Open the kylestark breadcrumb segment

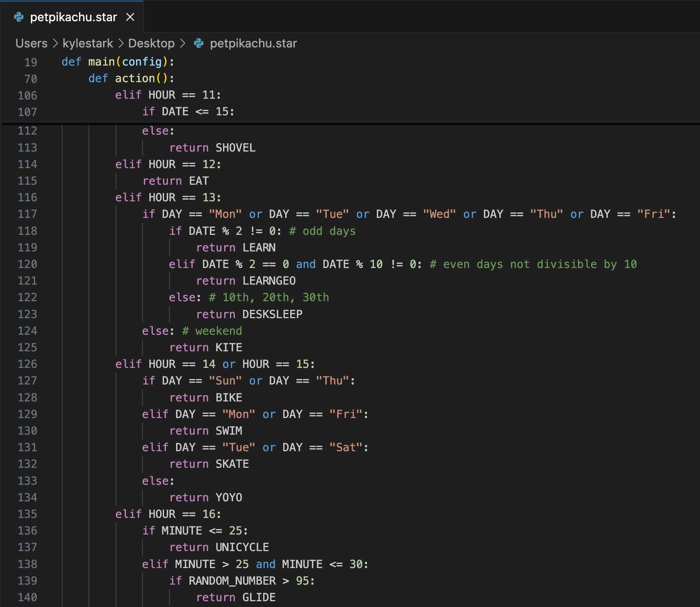coord(88,43)
